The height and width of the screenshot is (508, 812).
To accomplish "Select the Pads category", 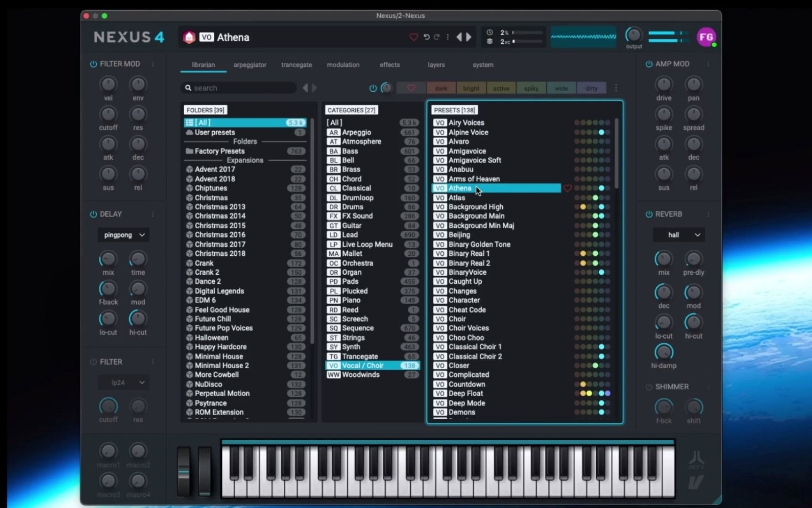I will point(373,281).
